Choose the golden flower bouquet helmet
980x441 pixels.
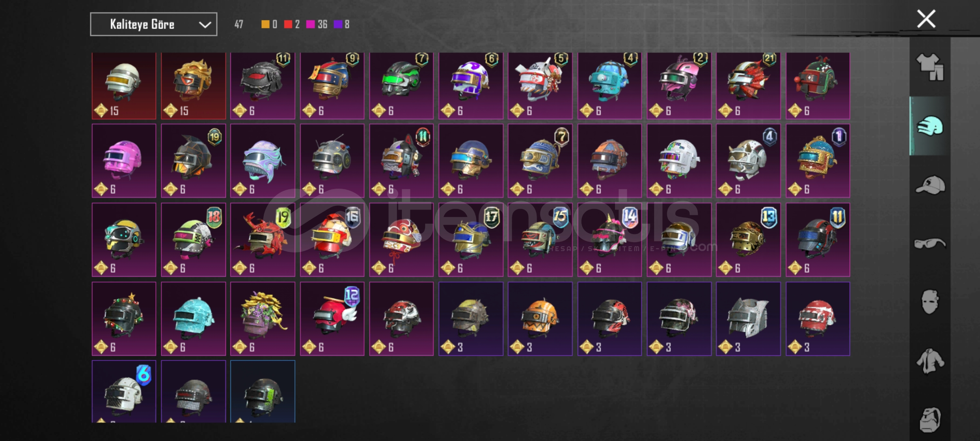[263, 318]
